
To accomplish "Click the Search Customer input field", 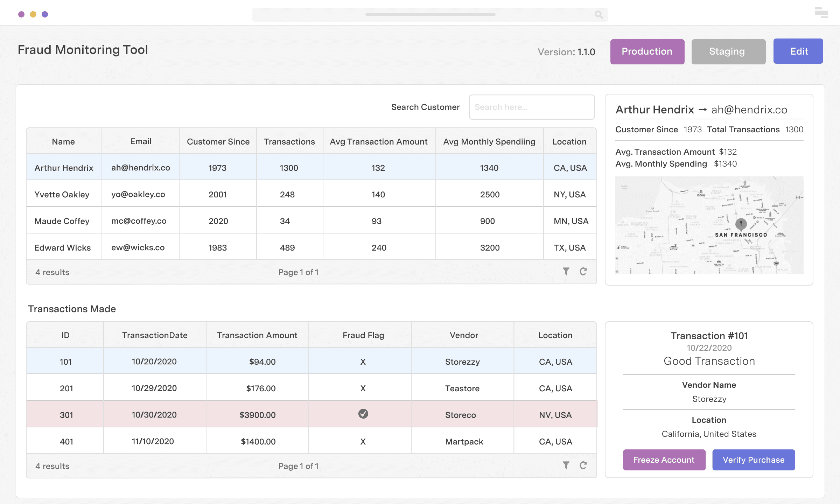I will 532,107.
